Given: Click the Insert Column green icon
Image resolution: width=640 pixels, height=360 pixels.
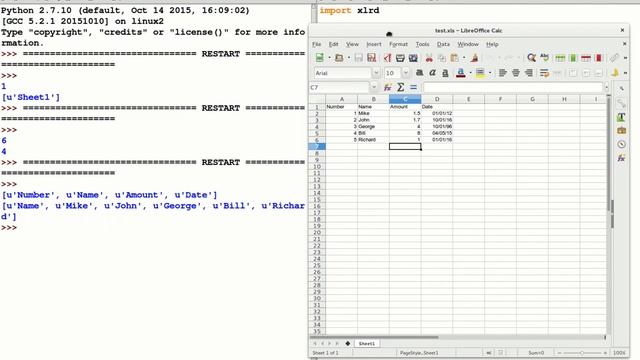Looking at the screenshot, I should 573,58.
